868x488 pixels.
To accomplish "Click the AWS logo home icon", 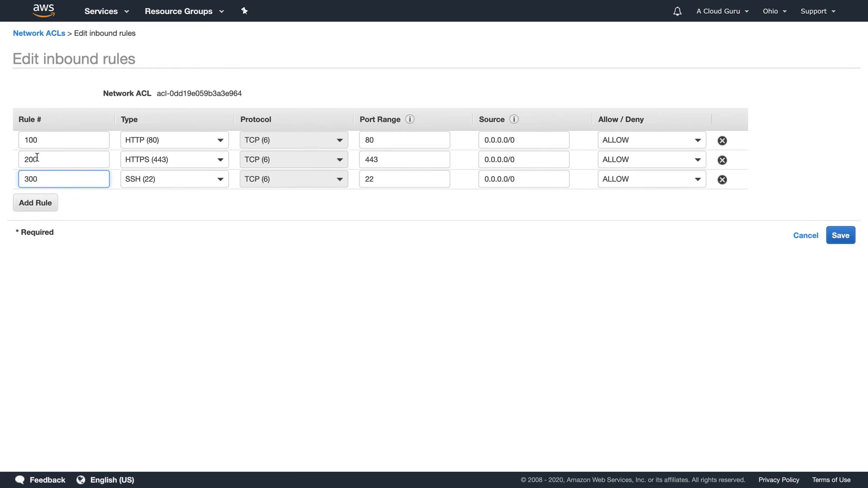I will pyautogui.click(x=44, y=10).
